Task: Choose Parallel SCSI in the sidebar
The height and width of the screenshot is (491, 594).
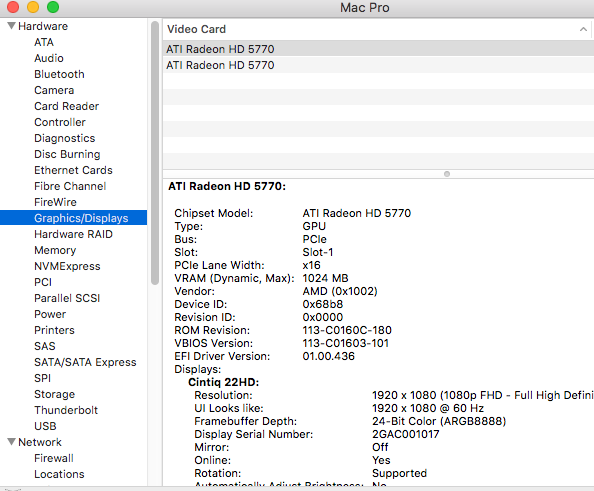Action: tap(67, 298)
